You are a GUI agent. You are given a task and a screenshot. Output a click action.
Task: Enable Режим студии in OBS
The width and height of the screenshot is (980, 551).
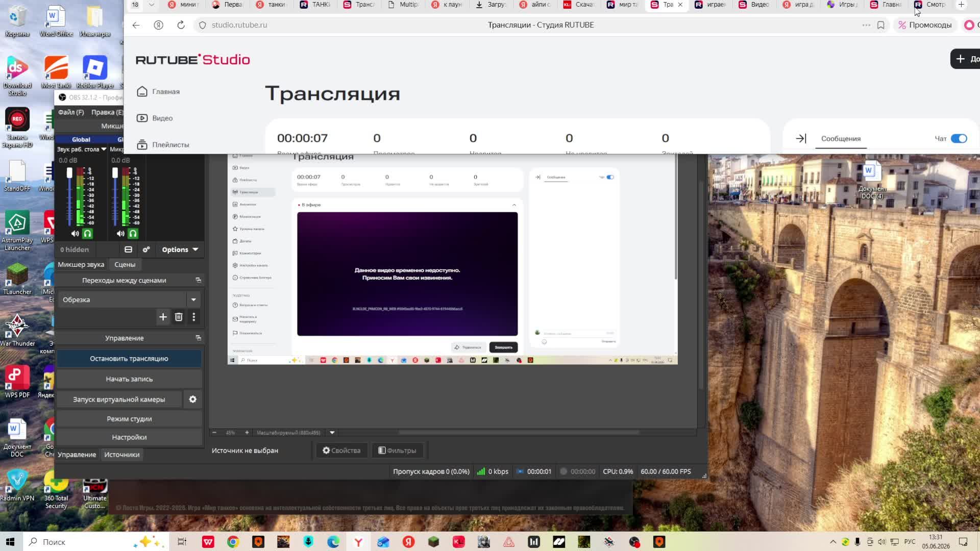[x=129, y=419]
